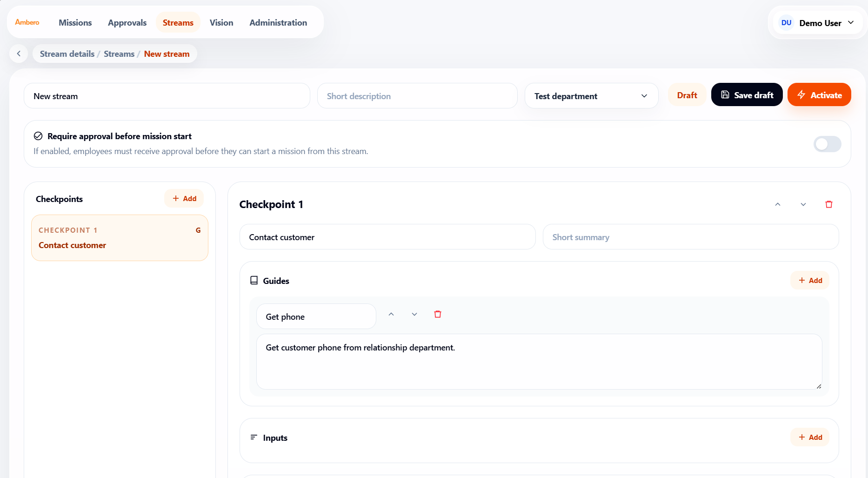Click the Draft status badge
Screen dimensions: 868x478
[687, 95]
